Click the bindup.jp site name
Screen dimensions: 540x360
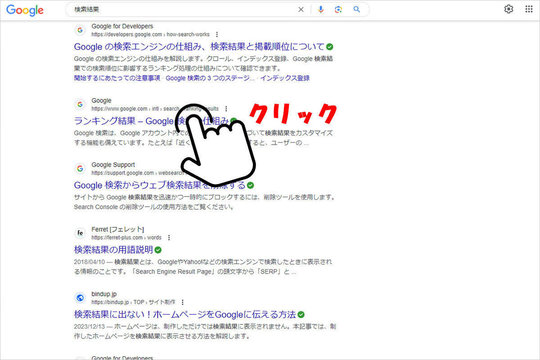point(104,294)
